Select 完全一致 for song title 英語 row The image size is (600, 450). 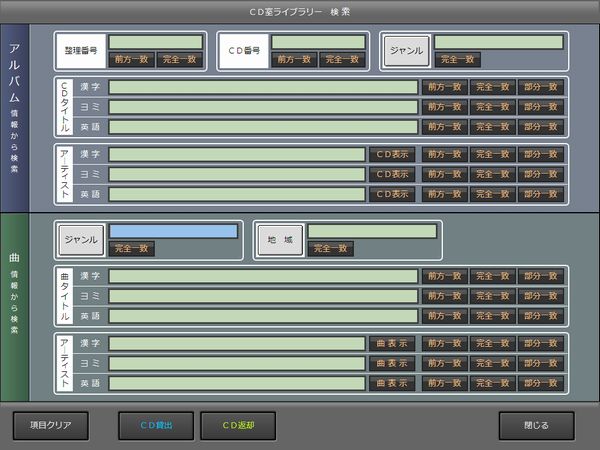pos(493,316)
